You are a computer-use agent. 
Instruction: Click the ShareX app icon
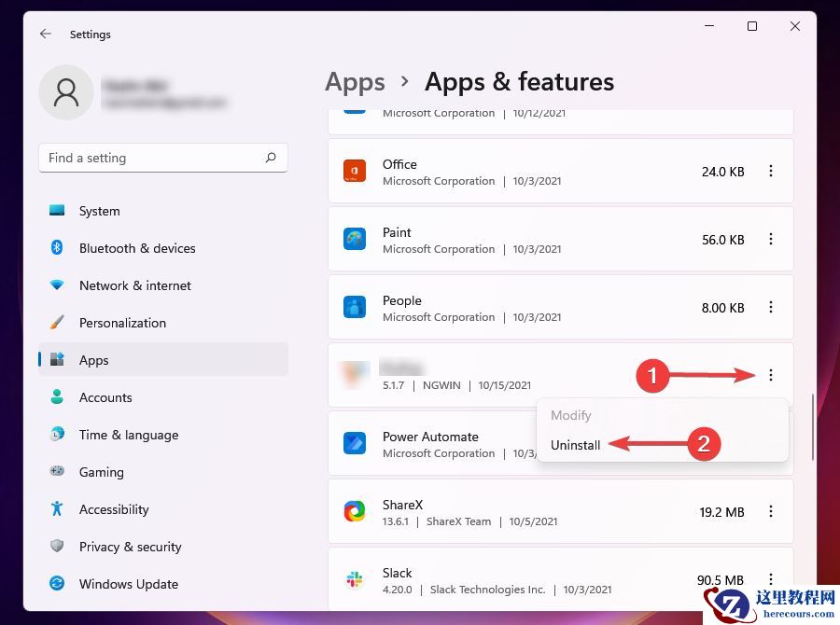(355, 511)
